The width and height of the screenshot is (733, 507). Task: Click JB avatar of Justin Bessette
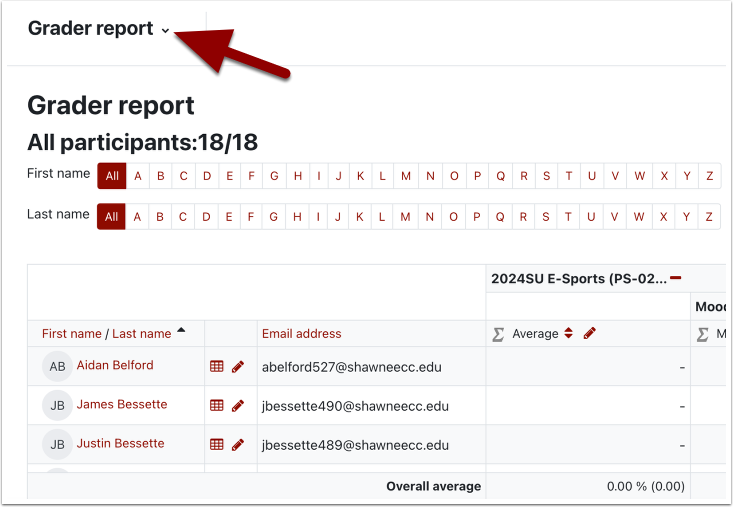point(57,444)
